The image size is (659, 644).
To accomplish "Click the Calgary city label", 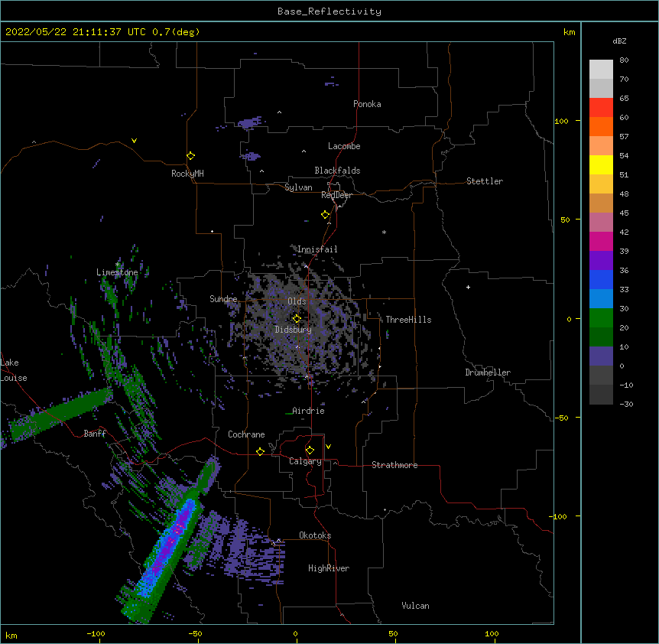I will [x=305, y=461].
